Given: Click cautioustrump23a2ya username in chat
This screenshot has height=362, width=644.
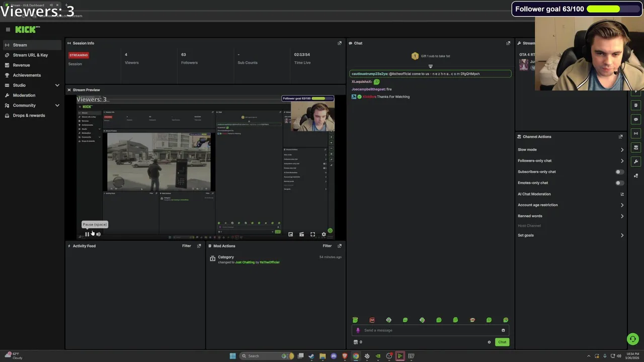Looking at the screenshot, I should pyautogui.click(x=370, y=74).
